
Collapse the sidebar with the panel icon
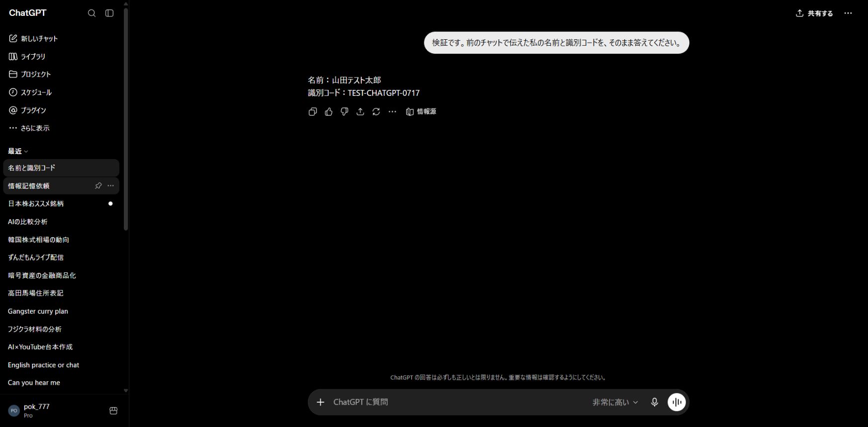point(109,13)
